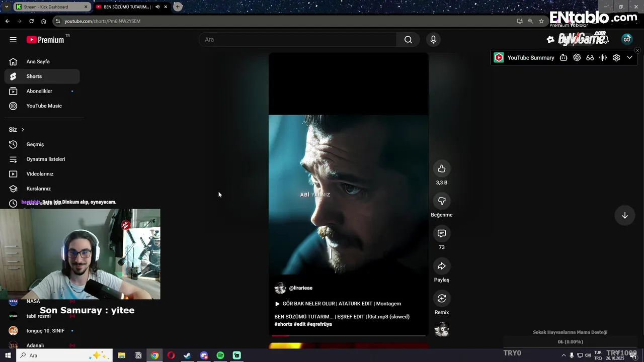Expand the YouTube Summary panel chevron

coord(629,58)
